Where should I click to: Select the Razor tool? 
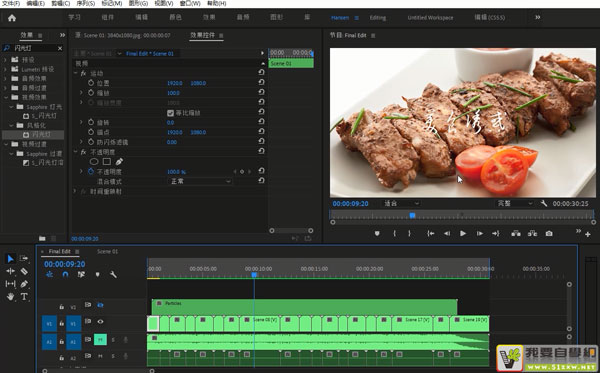pyautogui.click(x=24, y=271)
